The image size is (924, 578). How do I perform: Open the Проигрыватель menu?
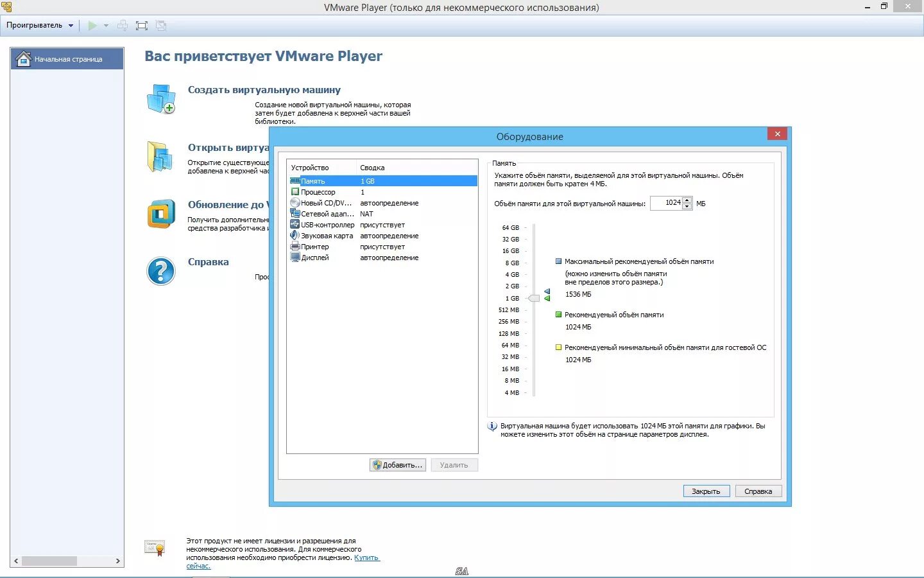tap(39, 26)
